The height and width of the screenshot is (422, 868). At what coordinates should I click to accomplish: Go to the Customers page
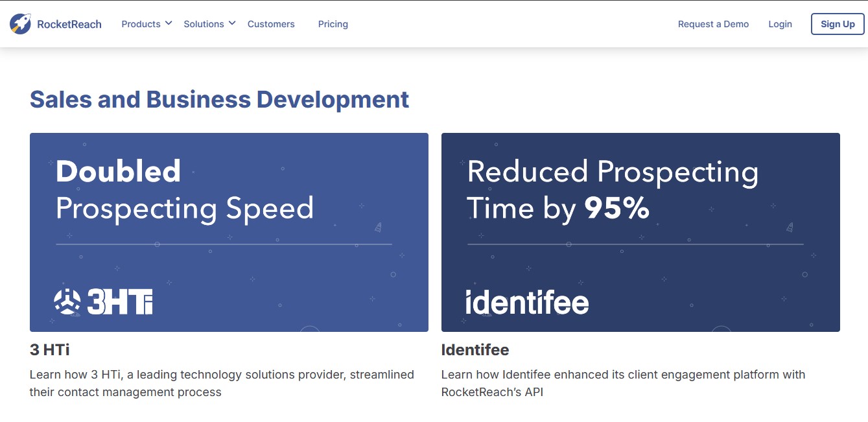pos(271,24)
